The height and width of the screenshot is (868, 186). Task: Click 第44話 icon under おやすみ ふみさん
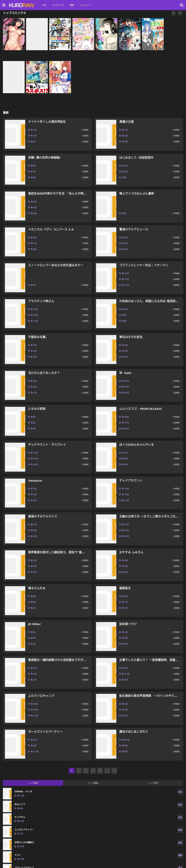tap(120, 560)
